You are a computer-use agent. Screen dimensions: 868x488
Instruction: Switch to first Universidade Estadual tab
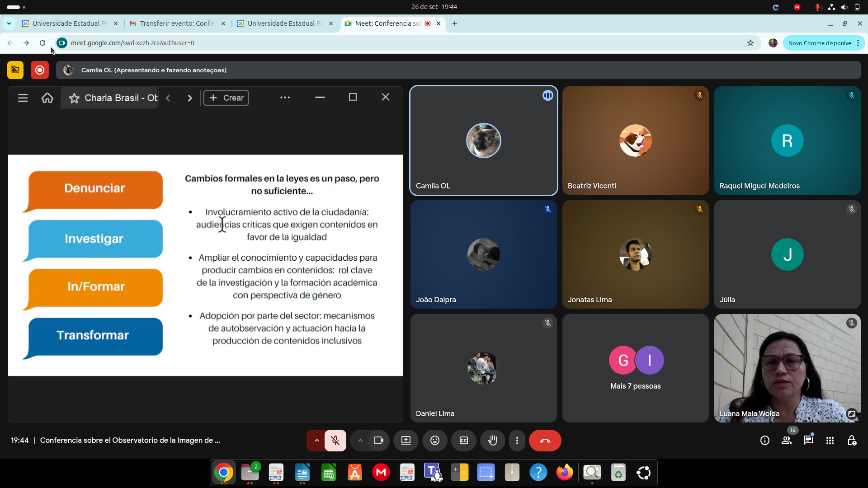pyautogui.click(x=69, y=23)
